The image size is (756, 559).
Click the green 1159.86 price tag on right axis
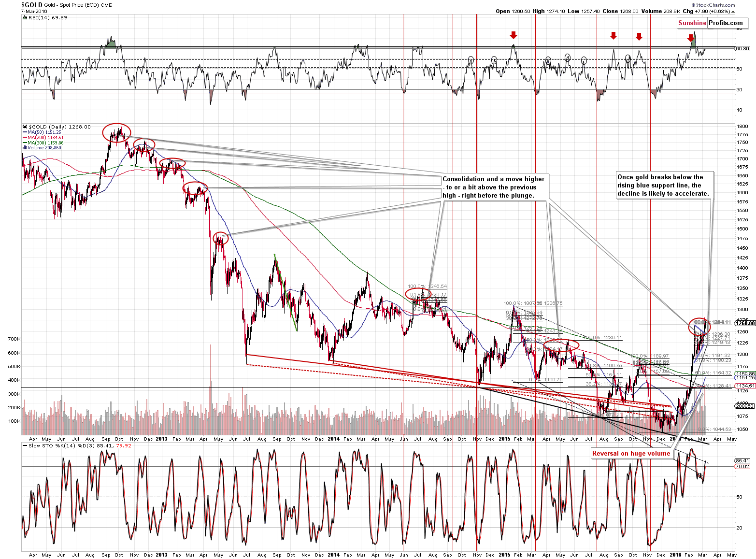point(744,373)
